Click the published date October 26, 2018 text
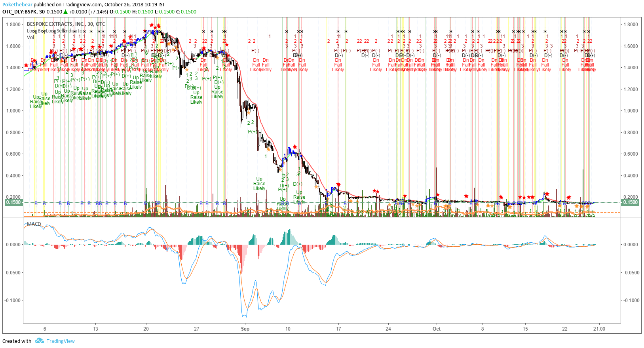 click(x=123, y=5)
